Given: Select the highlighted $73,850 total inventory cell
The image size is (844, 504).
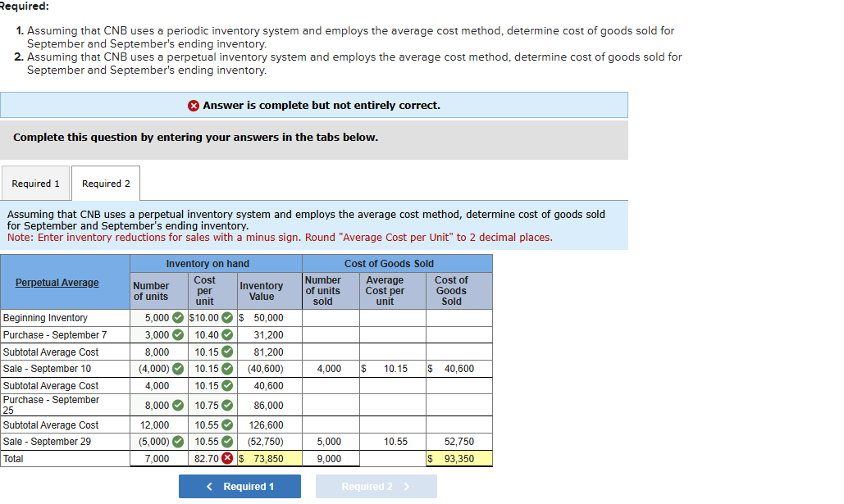Looking at the screenshot, I should [x=268, y=458].
